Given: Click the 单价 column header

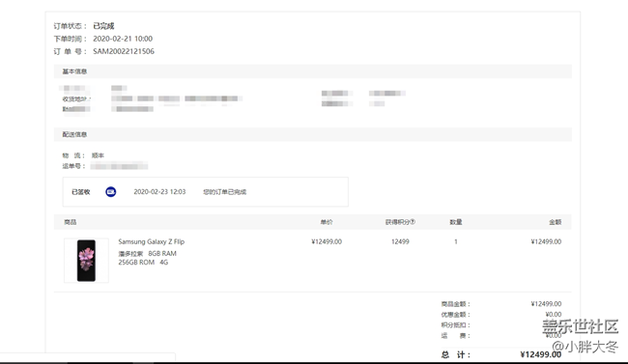Looking at the screenshot, I should 327,222.
